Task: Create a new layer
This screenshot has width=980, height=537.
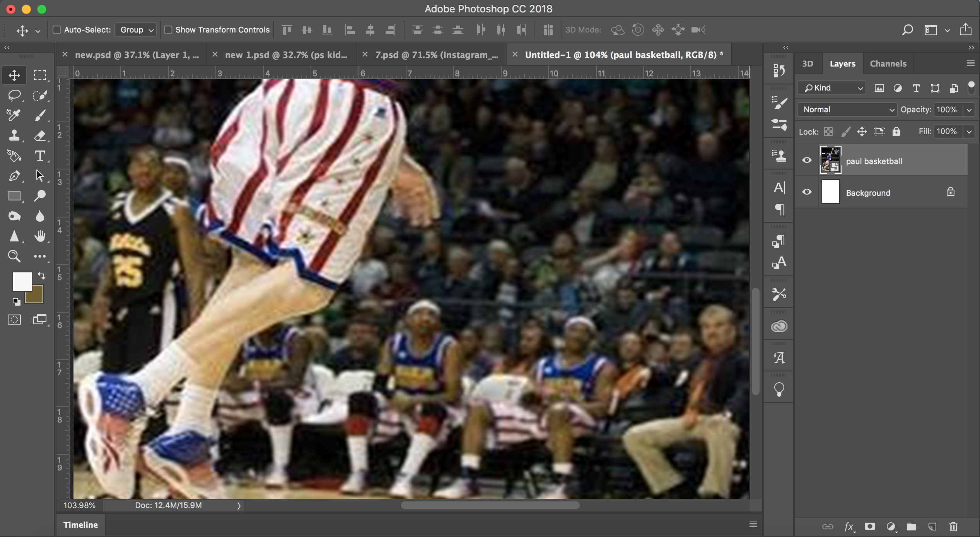Action: point(932,527)
